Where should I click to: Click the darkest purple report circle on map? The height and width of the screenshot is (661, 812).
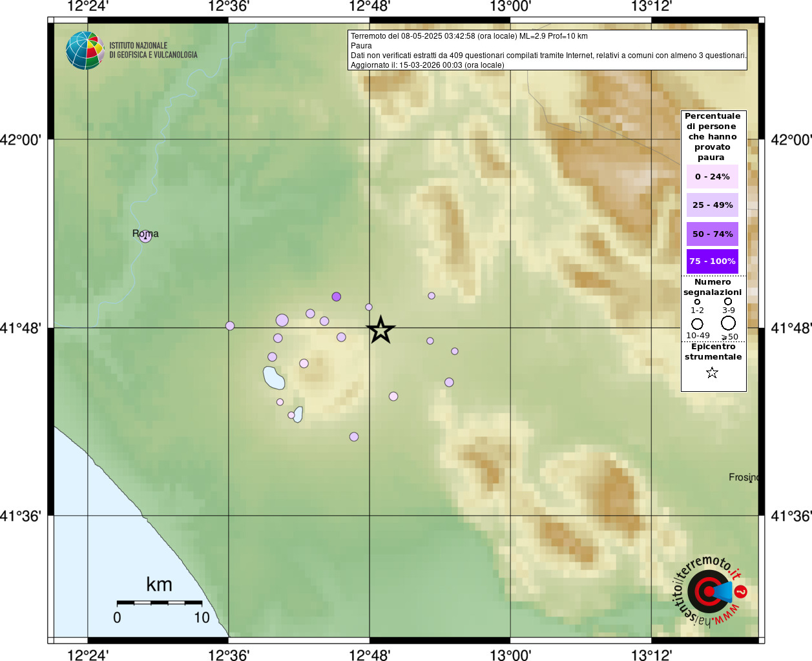coord(337,297)
